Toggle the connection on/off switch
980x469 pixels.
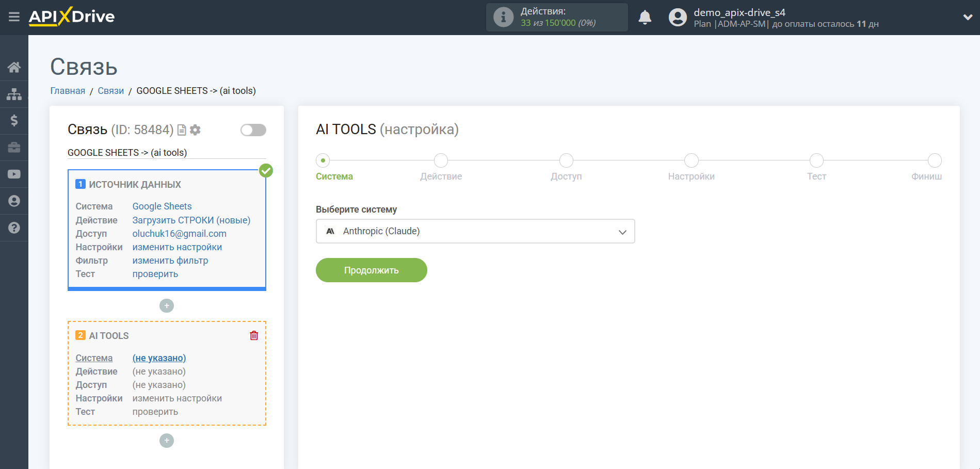coord(253,130)
